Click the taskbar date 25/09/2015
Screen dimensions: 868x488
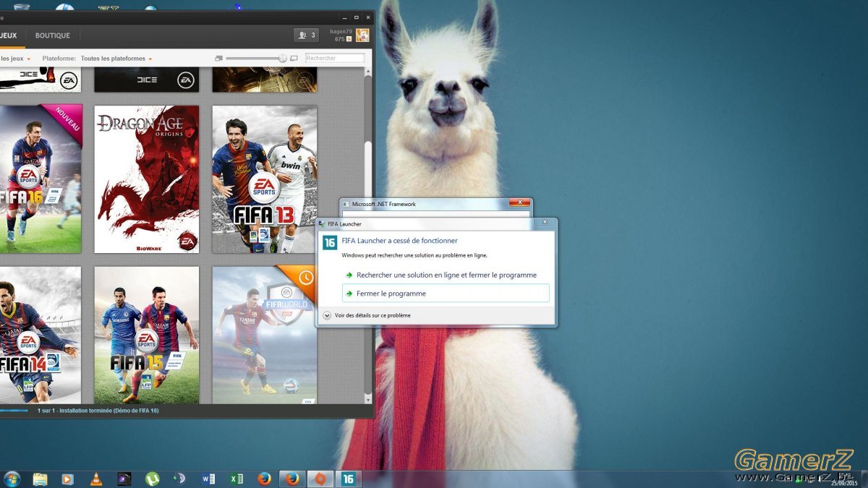tap(845, 482)
